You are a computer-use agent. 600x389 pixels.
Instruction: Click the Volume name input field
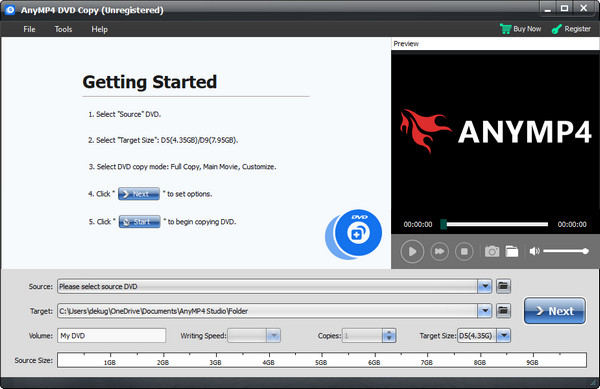(112, 335)
